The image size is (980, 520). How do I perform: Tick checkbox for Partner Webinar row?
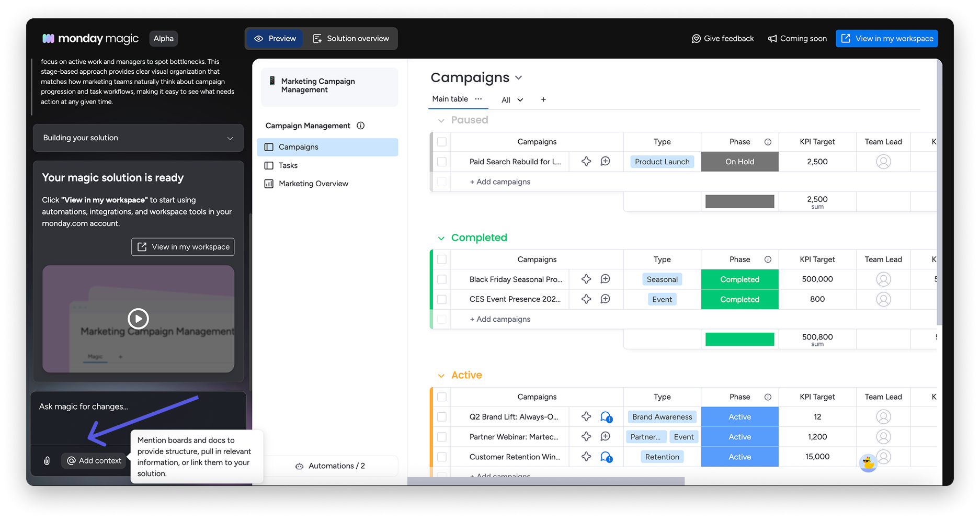pos(442,437)
